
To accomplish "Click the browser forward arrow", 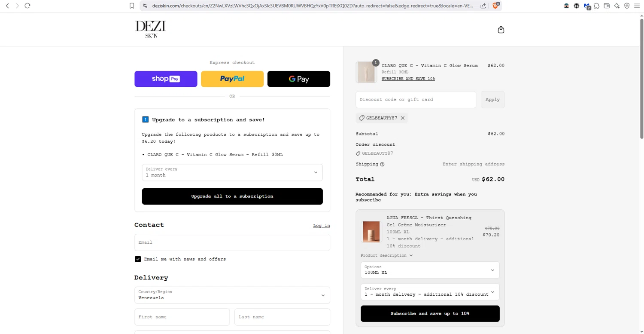I will click(x=17, y=6).
